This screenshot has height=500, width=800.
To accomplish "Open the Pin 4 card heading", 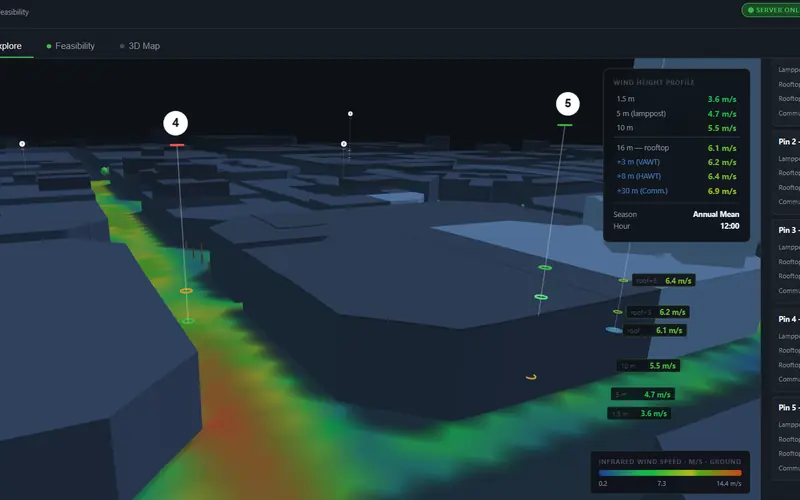I will (x=789, y=319).
